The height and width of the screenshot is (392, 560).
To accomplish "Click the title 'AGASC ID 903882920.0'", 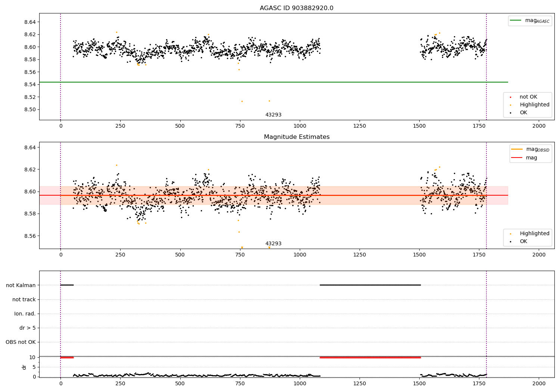I will (296, 8).
